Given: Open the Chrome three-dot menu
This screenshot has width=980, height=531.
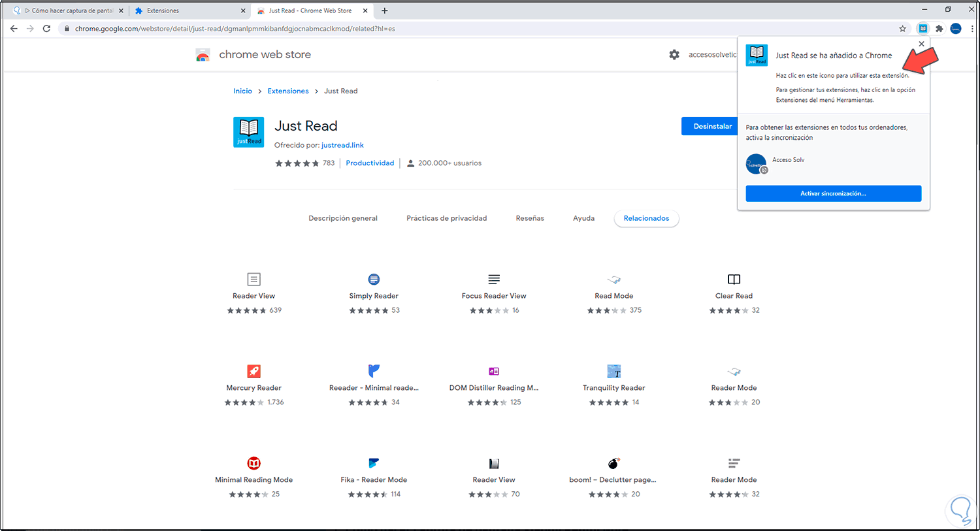Looking at the screenshot, I should point(972,29).
